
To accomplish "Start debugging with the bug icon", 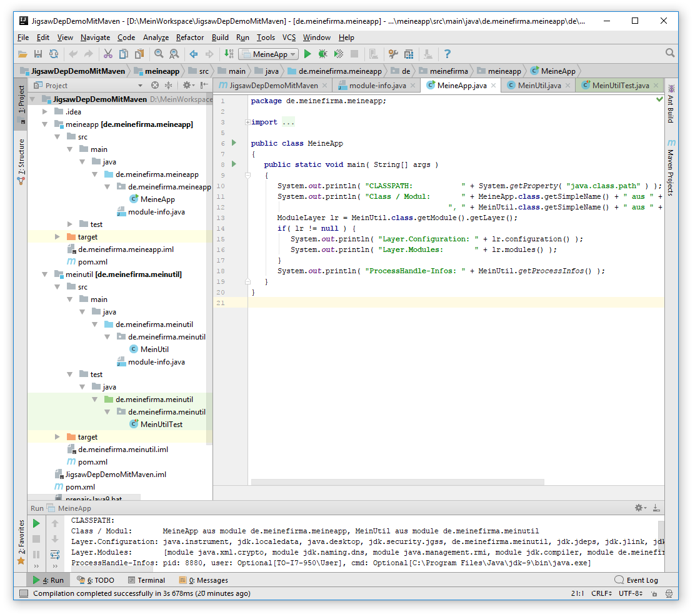I will [x=322, y=54].
